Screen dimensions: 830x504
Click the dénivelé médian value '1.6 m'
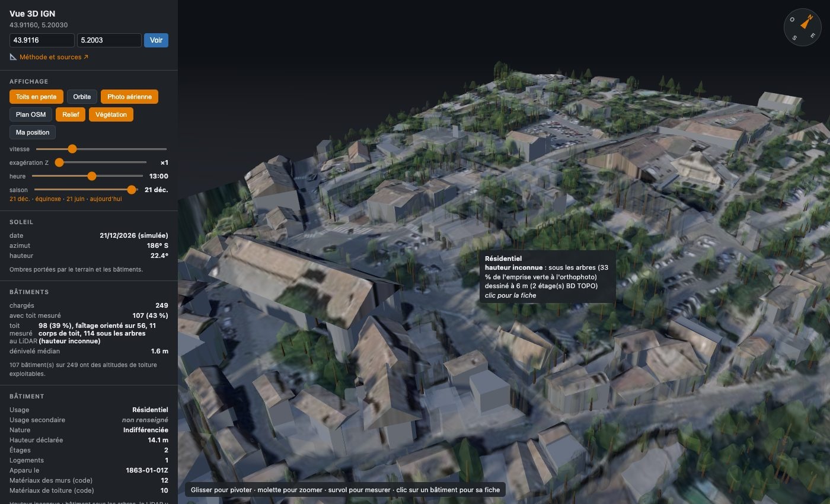point(159,351)
